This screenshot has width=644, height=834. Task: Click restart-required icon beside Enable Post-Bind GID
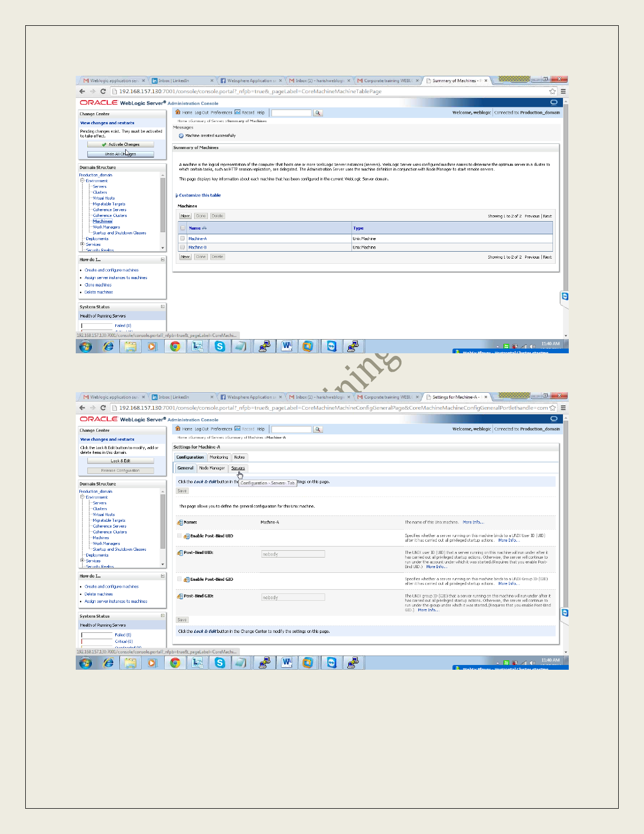(186, 579)
